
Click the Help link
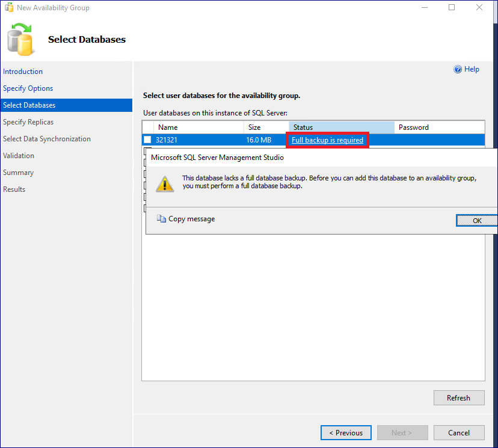[472, 69]
